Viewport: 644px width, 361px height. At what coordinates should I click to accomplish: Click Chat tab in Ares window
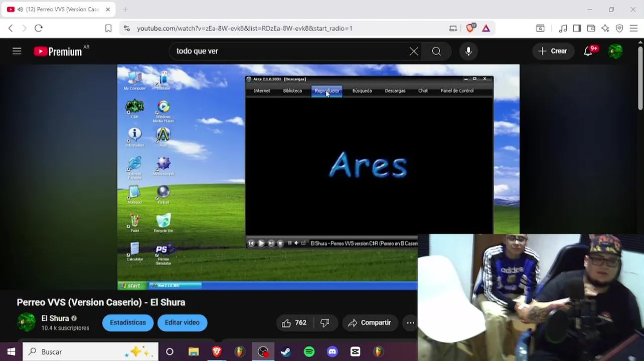423,91
